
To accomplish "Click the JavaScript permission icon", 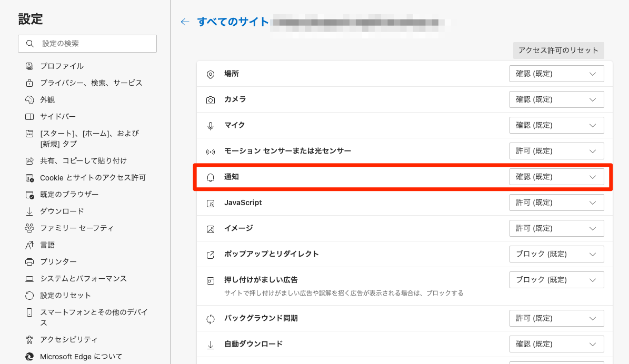I will point(211,203).
